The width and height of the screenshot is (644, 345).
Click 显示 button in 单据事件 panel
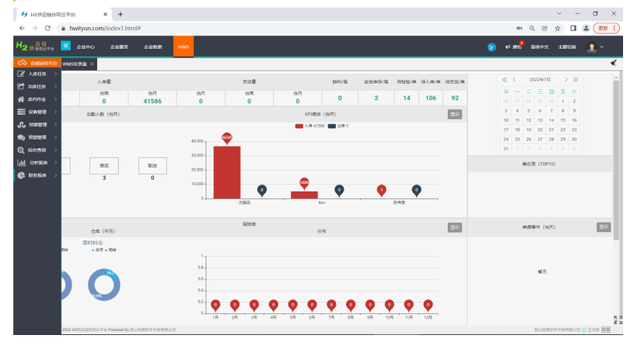pyautogui.click(x=604, y=227)
